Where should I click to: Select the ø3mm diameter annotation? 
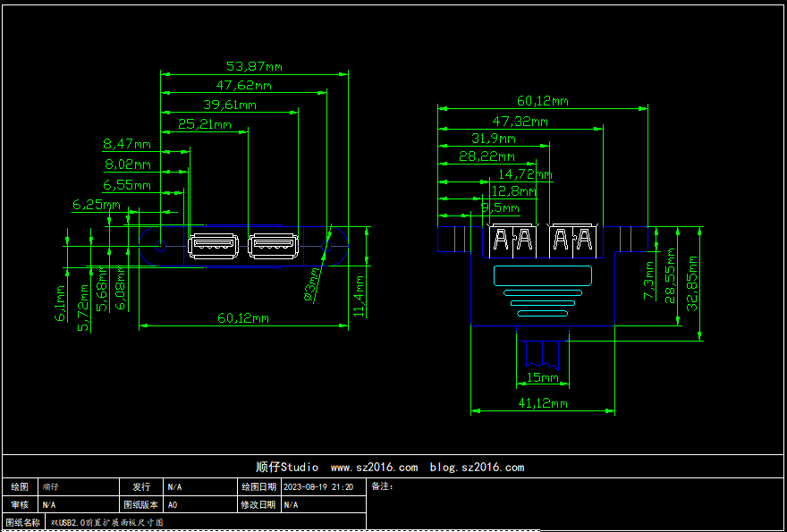click(x=313, y=283)
